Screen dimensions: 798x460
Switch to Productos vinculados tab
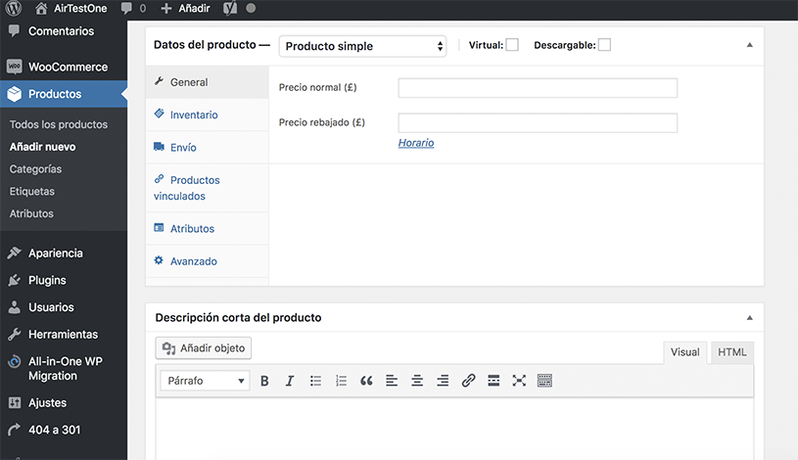point(207,188)
